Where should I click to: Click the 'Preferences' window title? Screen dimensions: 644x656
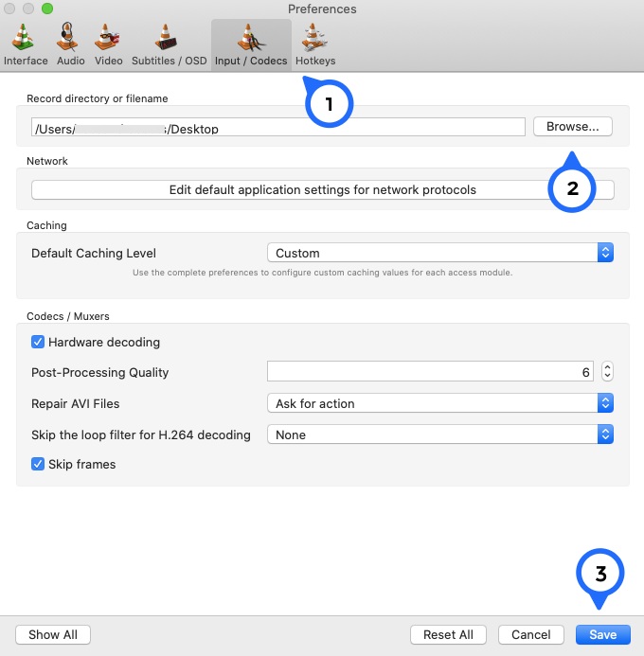pyautogui.click(x=322, y=9)
